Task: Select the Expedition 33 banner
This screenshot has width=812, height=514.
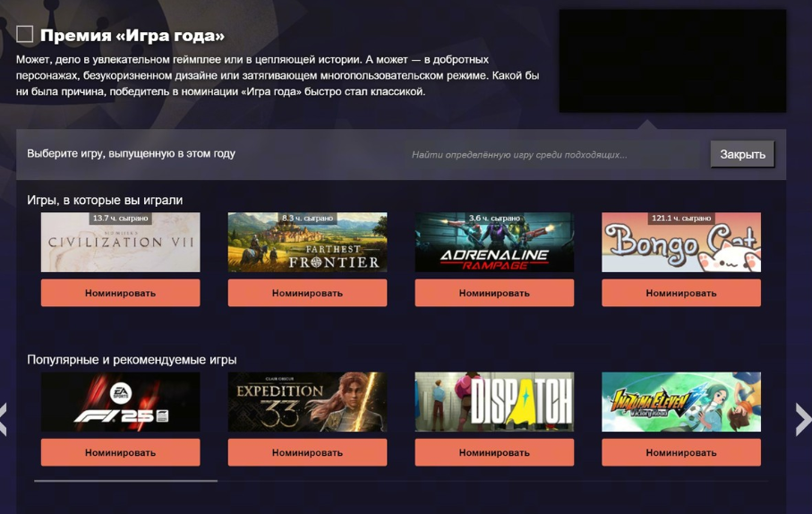Action: coord(307,401)
